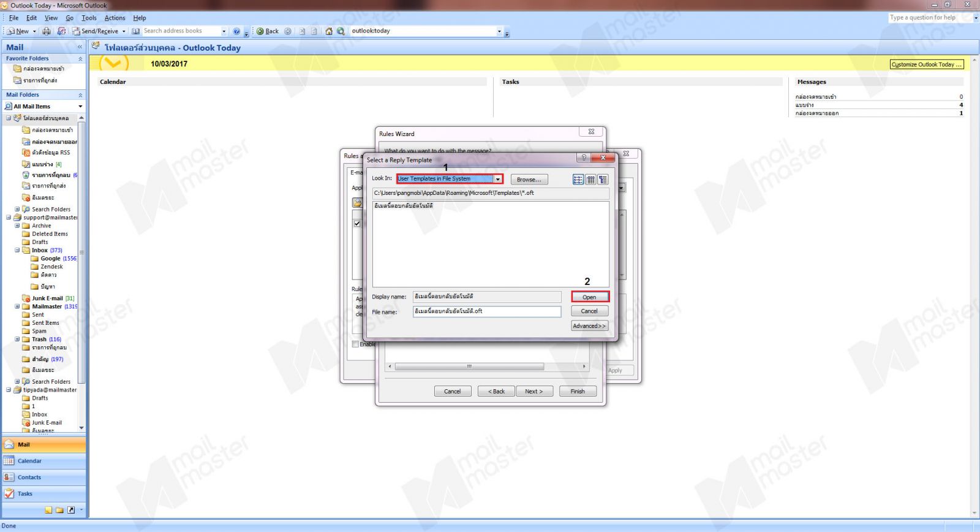The image size is (980, 532).
Task: Click the blue Help question icon
Action: coord(237,31)
